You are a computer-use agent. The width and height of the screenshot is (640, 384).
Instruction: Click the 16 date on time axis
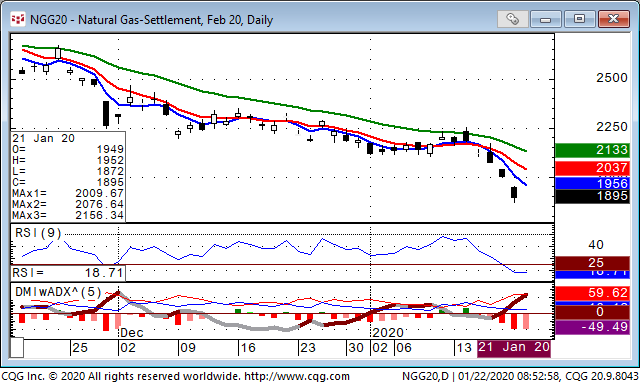coord(248,348)
